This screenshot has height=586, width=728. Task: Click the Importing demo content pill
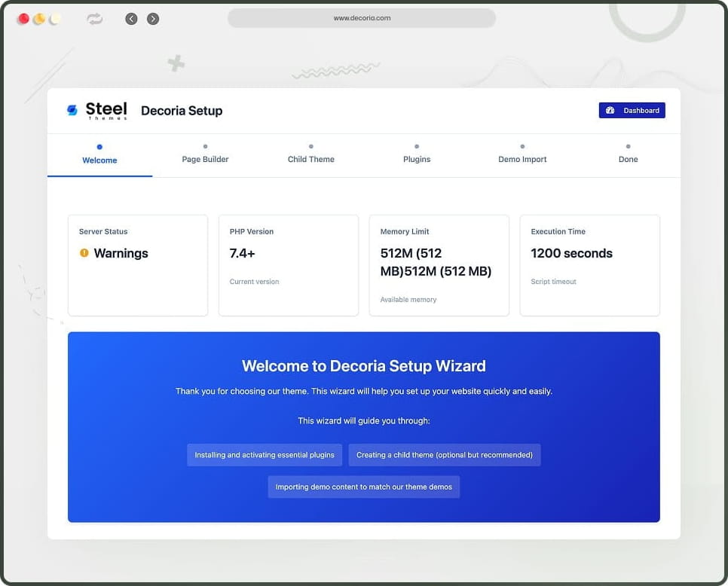[x=364, y=487]
